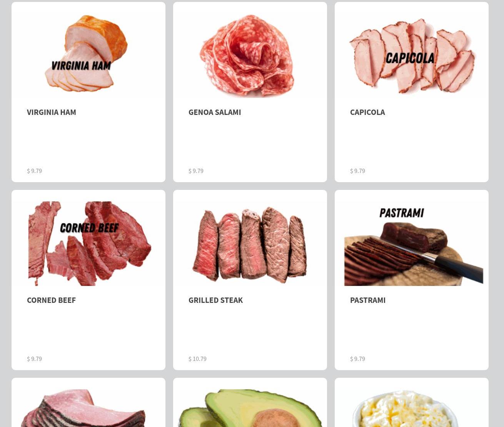This screenshot has width=504, height=427.
Task: Open the egg salad bowl image card
Action: 412,408
